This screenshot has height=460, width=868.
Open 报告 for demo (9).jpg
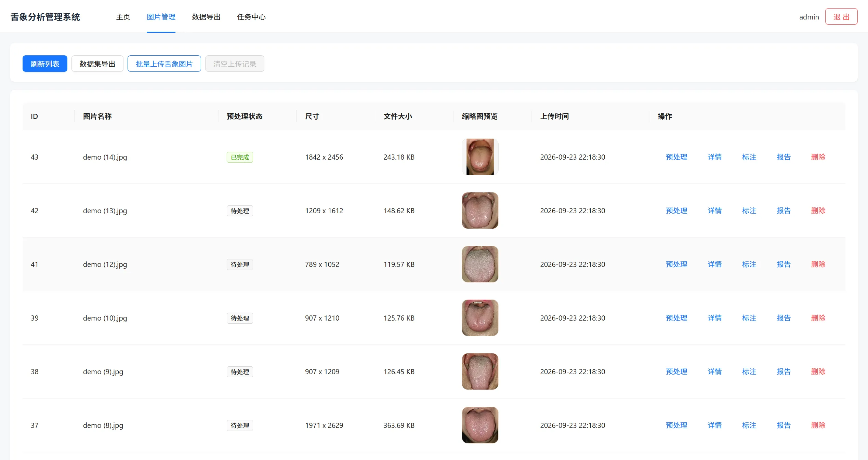[784, 371]
